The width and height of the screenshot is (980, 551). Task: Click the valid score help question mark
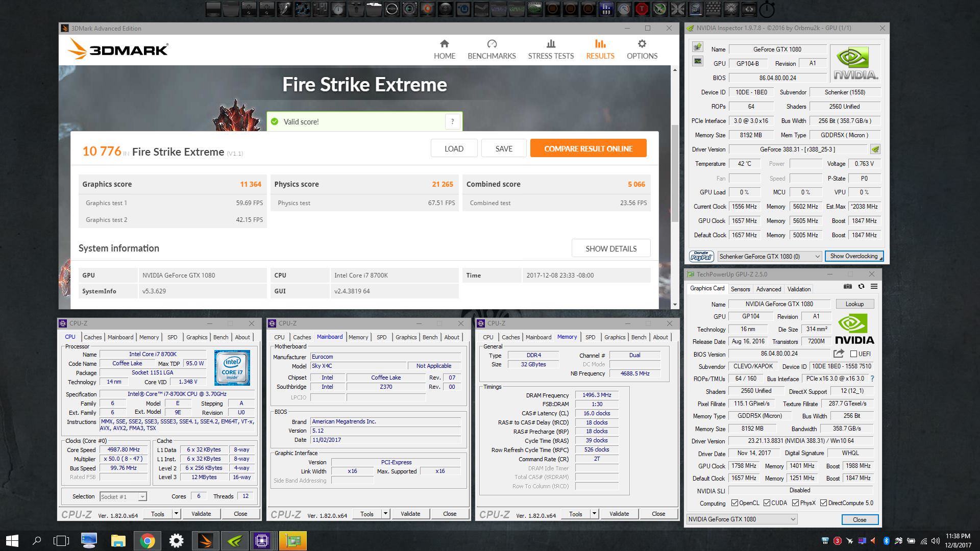(452, 121)
